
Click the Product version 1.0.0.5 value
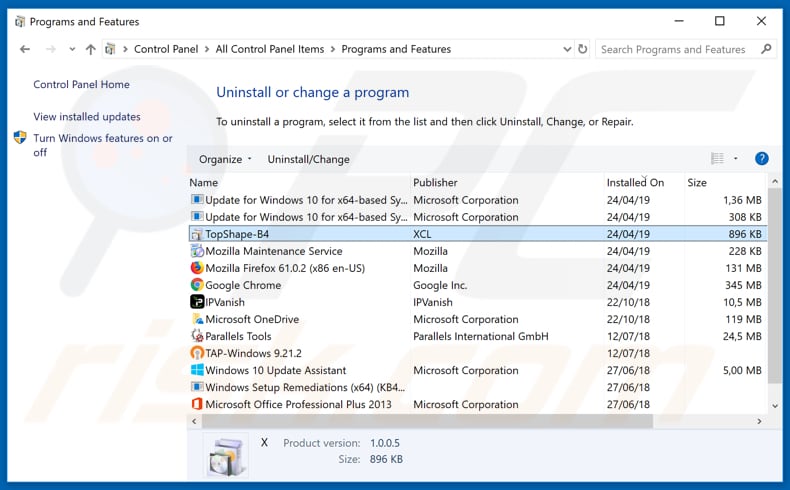pyautogui.click(x=384, y=443)
